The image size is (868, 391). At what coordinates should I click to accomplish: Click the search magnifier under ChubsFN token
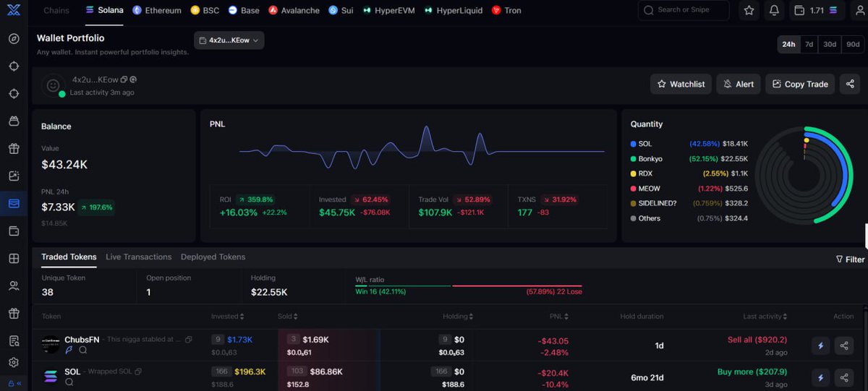[x=83, y=350]
